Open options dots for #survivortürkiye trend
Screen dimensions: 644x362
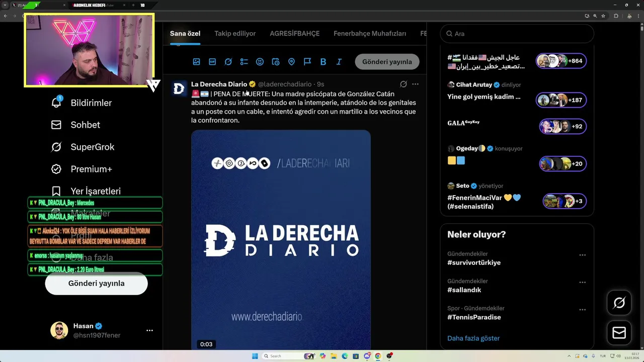point(582,255)
